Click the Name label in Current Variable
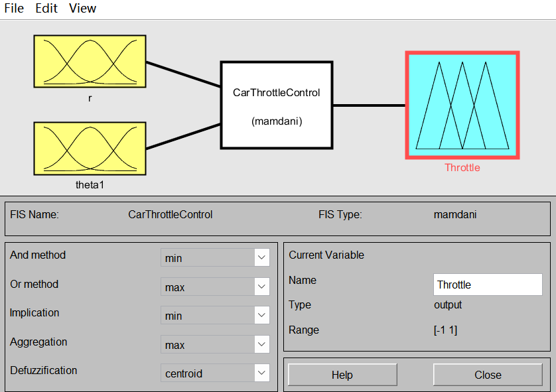556x392 pixels. pos(303,280)
